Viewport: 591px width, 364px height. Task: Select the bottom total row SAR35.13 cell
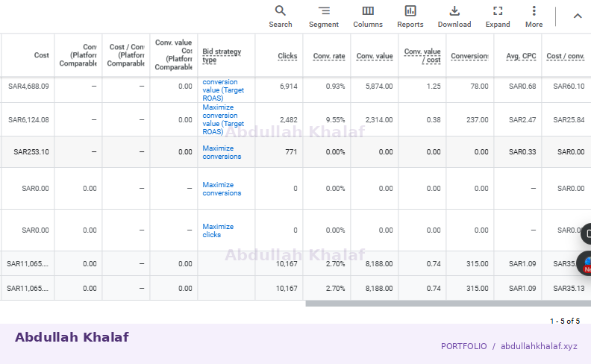[569, 288]
